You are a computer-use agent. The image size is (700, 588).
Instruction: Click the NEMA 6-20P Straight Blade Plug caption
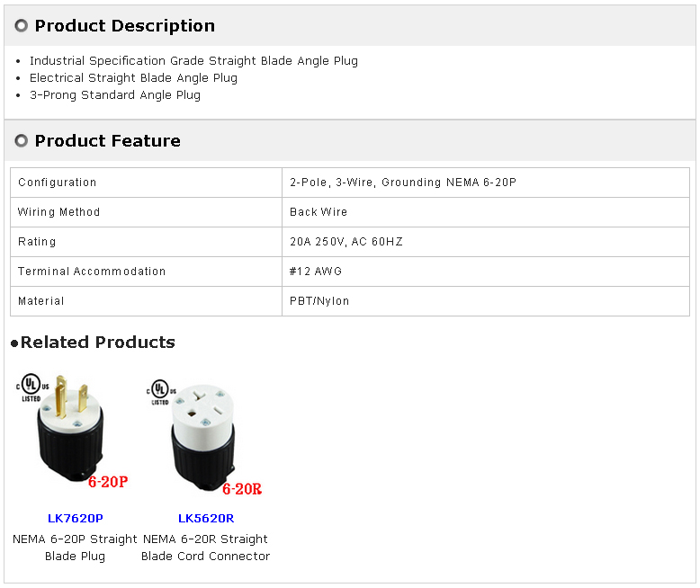tap(76, 548)
